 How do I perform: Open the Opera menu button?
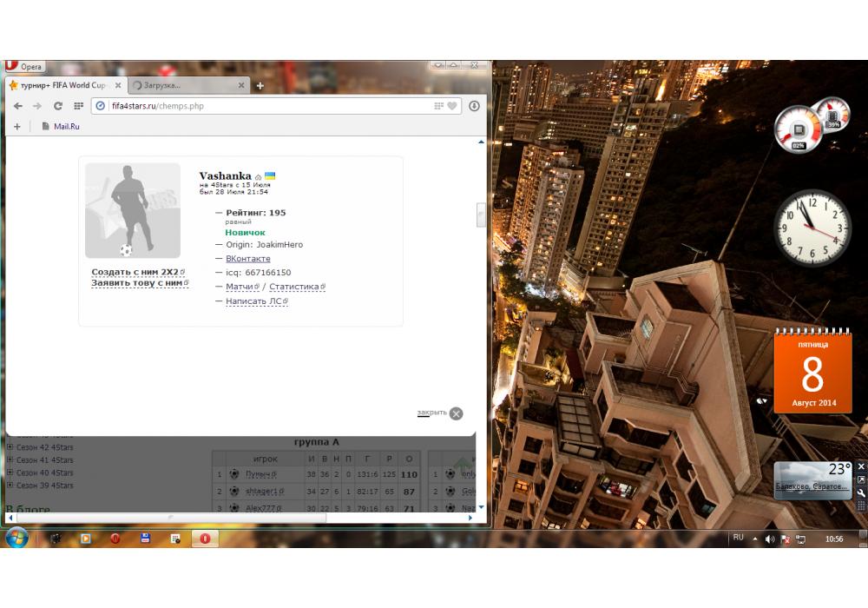[24, 67]
